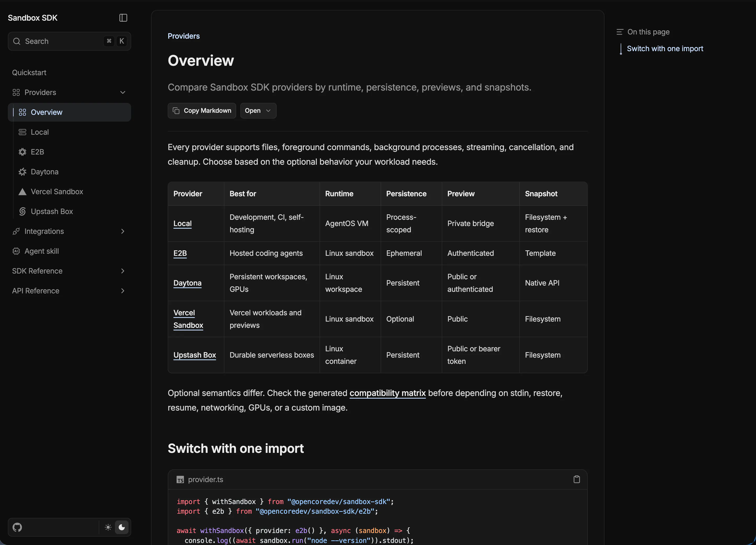756x545 pixels.
Task: Click the Vercel triangle icon in sidebar
Action: [22, 192]
